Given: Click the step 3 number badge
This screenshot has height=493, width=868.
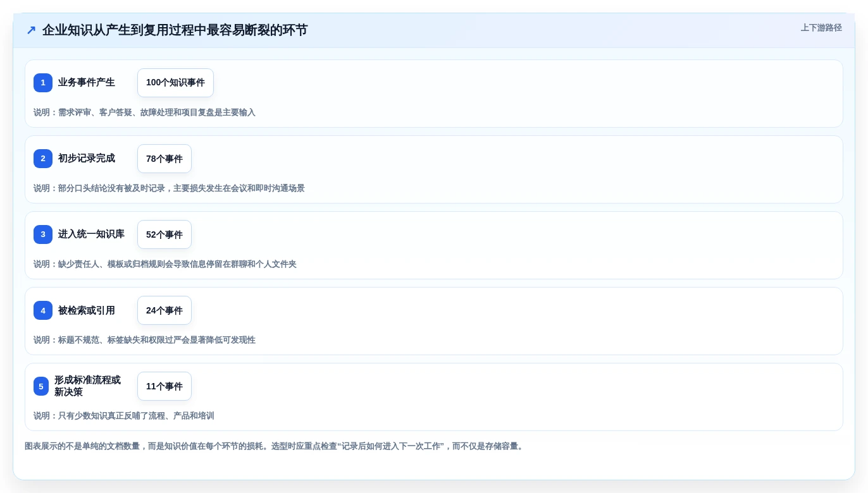Looking at the screenshot, I should click(43, 234).
